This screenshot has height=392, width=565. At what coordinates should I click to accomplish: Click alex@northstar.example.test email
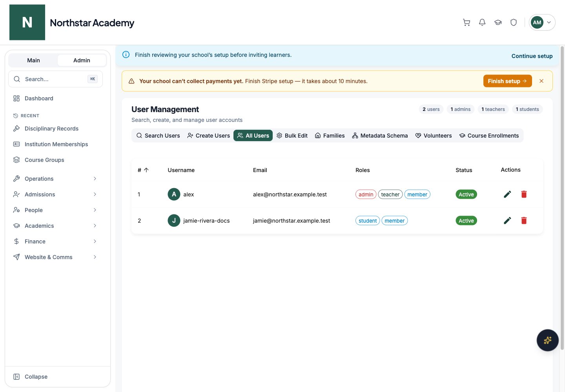(290, 194)
